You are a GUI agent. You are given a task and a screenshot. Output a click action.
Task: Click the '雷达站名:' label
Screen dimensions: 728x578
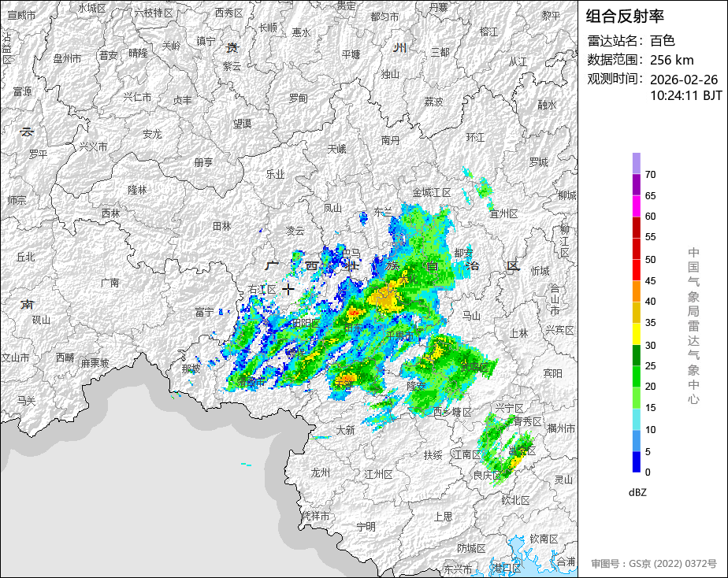click(x=615, y=41)
